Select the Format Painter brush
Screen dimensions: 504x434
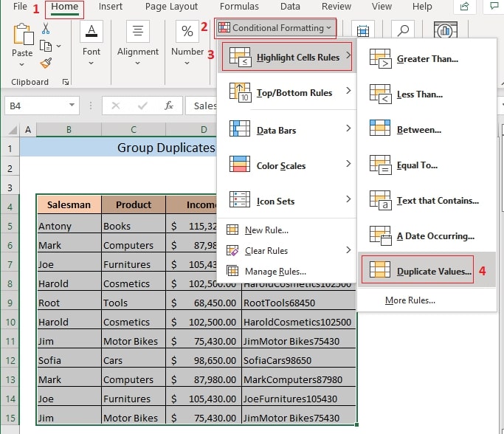click(46, 63)
